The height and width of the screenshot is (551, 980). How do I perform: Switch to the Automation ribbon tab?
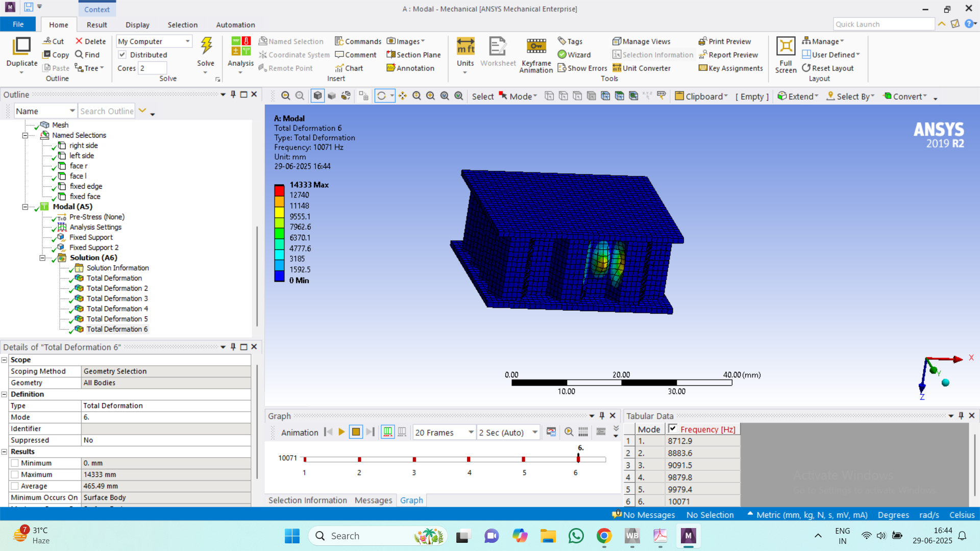[x=235, y=24]
